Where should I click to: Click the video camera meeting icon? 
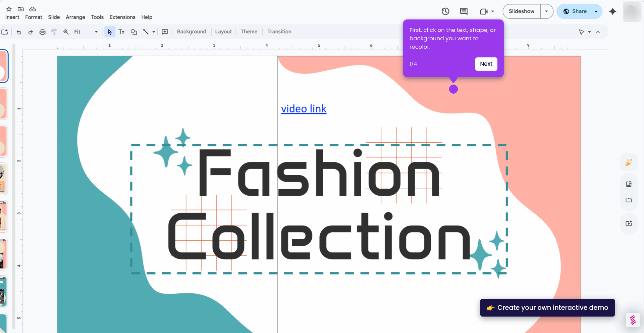click(484, 11)
